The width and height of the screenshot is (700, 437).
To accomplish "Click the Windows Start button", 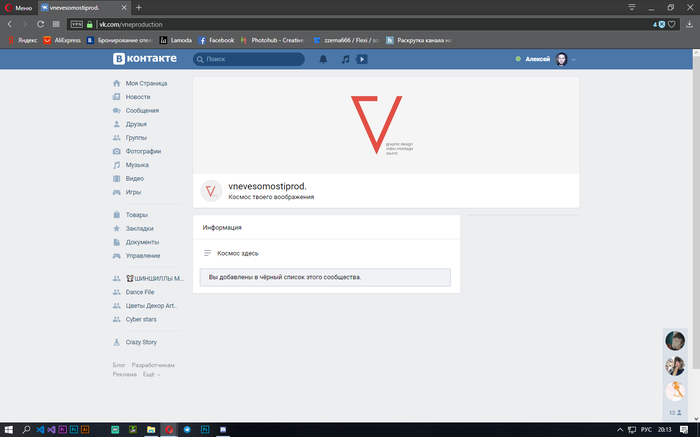I will point(8,428).
